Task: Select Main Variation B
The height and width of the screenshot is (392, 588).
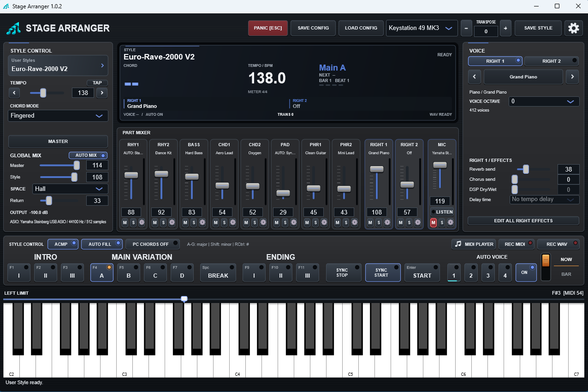Action: [x=129, y=272]
